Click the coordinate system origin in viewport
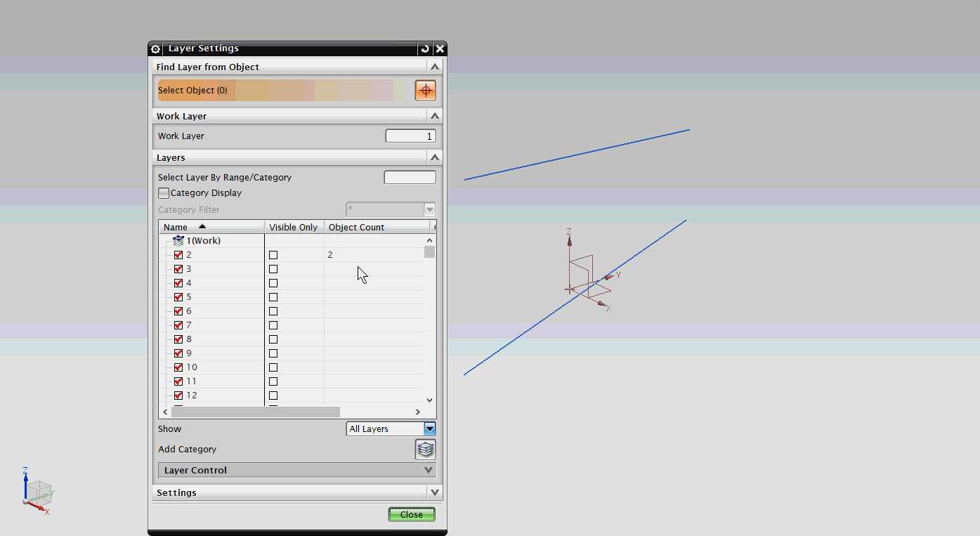 570,289
